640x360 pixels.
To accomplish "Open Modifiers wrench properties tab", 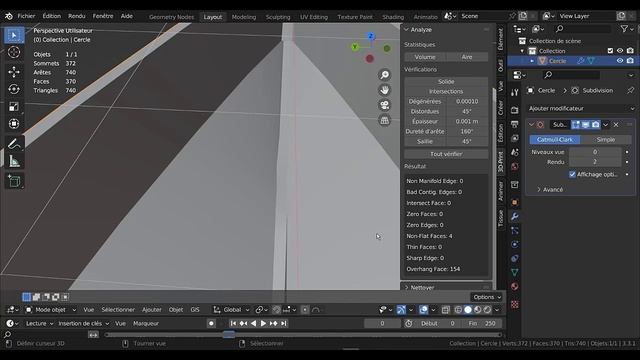I will pos(515,216).
